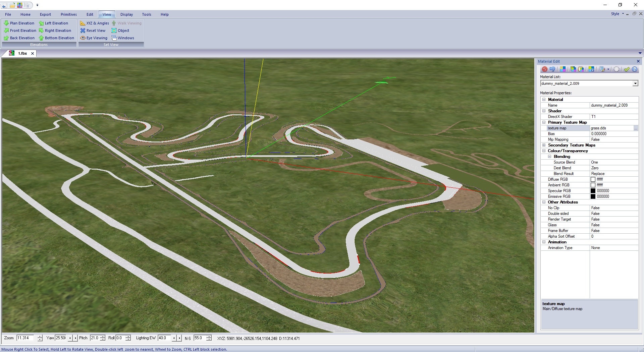Expand the Secondary Texture Maps group

[544, 145]
